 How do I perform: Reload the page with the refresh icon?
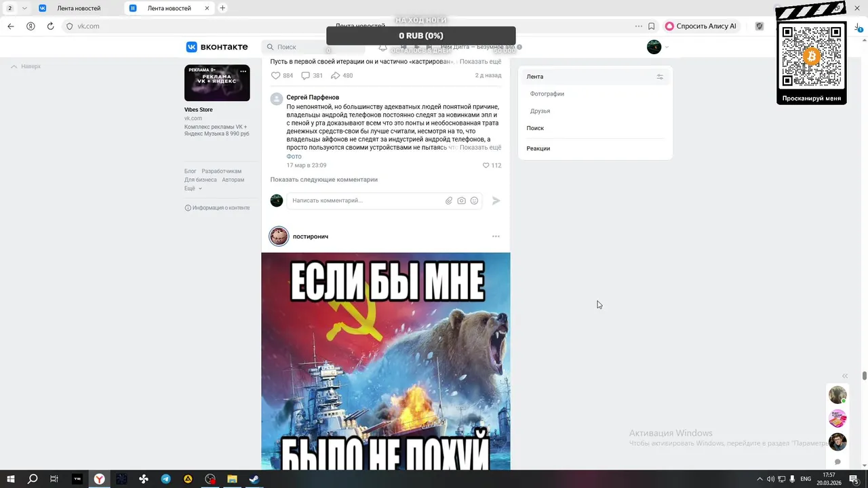coord(50,26)
